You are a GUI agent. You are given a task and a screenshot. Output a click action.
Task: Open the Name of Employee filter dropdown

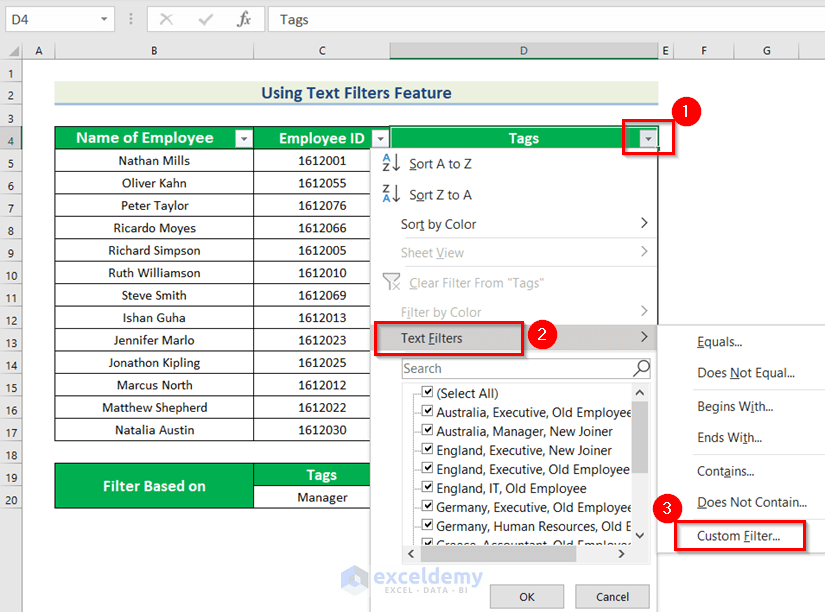click(243, 137)
